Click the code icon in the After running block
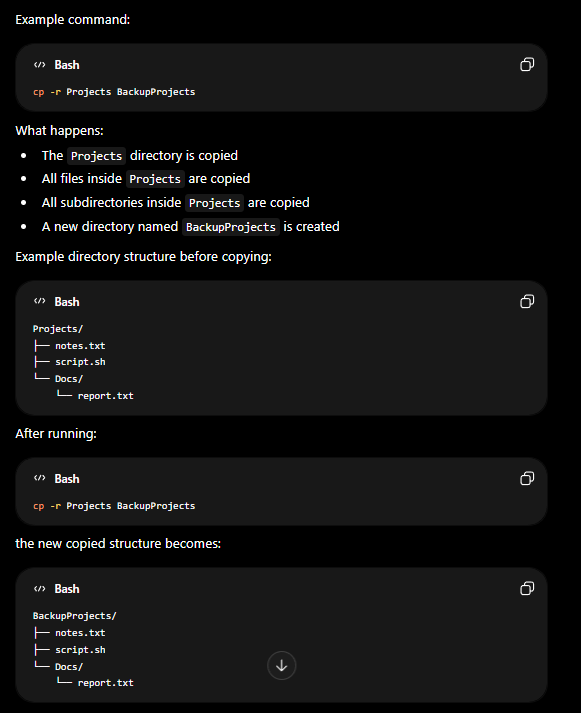This screenshot has height=713, width=581. [x=40, y=478]
